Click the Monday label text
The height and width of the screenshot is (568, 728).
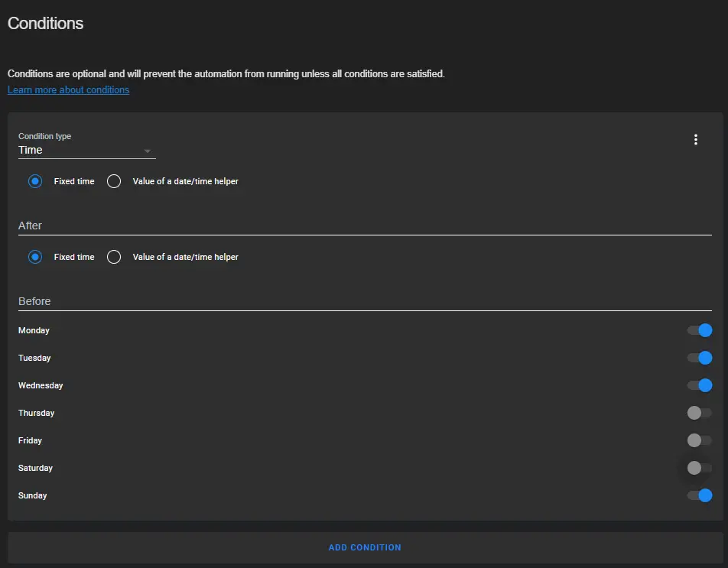[x=34, y=330]
